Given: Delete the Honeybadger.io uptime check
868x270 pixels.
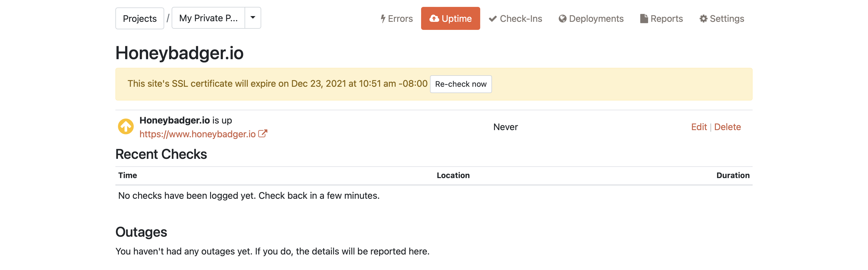Looking at the screenshot, I should click(x=728, y=127).
